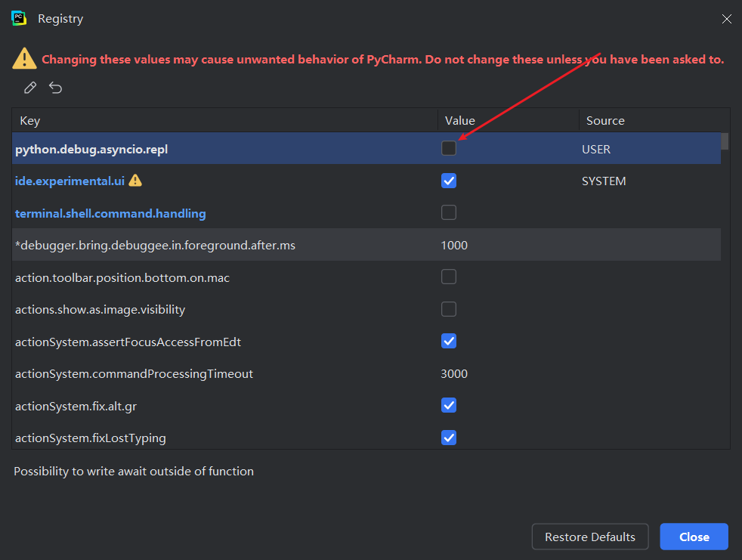
Task: Click the SYSTEM source cell
Action: coord(604,181)
